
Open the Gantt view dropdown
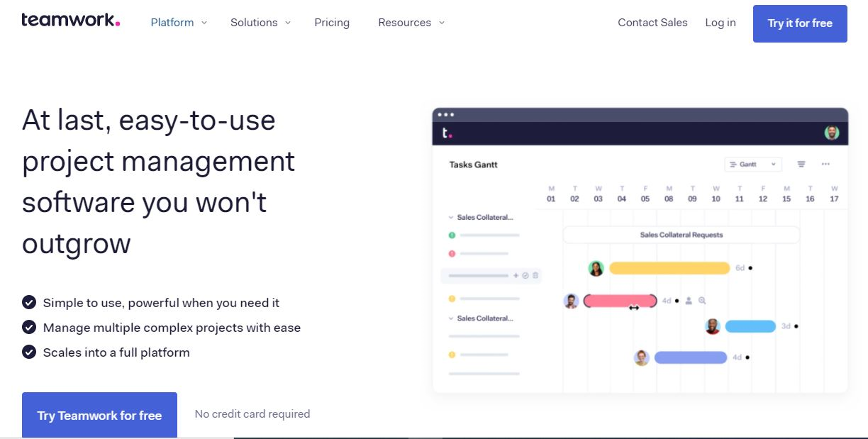(x=753, y=164)
